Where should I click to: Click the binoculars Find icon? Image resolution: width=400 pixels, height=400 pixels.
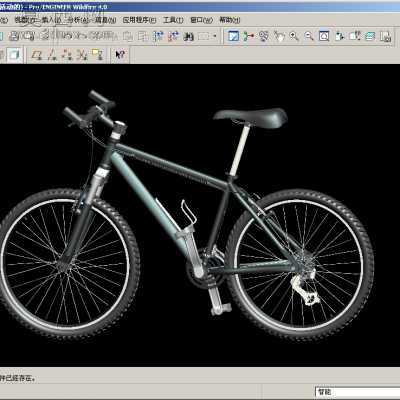click(188, 36)
